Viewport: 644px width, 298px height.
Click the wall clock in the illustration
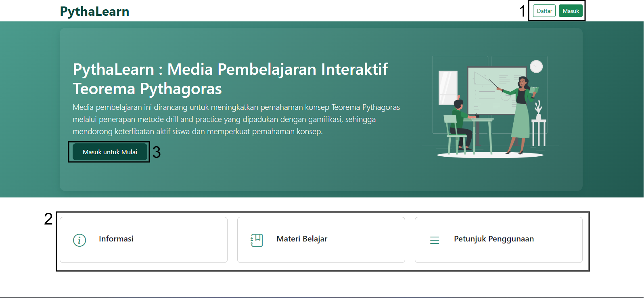pyautogui.click(x=536, y=66)
